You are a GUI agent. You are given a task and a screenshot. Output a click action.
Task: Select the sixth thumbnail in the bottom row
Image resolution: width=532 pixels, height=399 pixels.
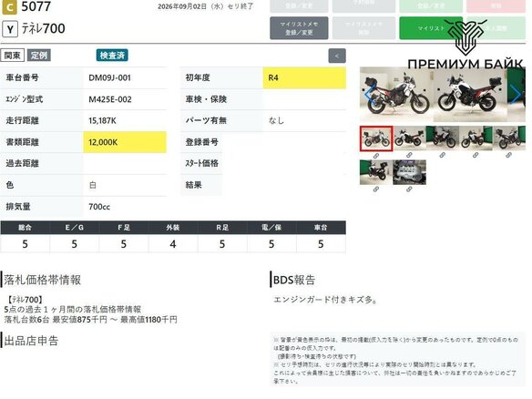click(x=376, y=172)
